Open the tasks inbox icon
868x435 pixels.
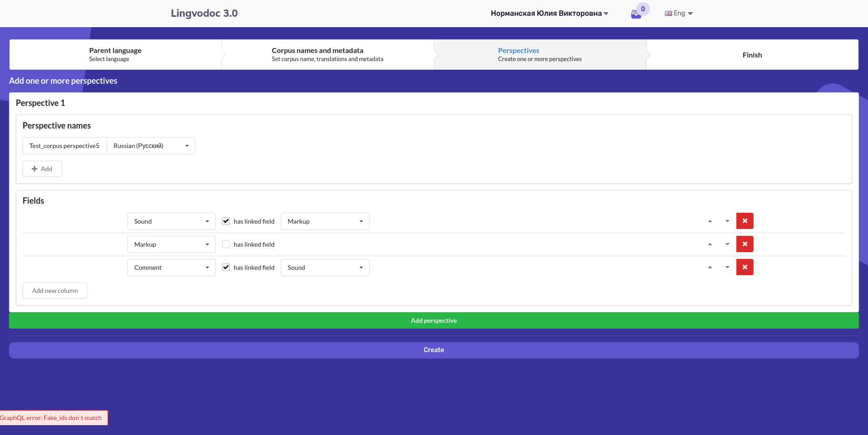point(636,14)
